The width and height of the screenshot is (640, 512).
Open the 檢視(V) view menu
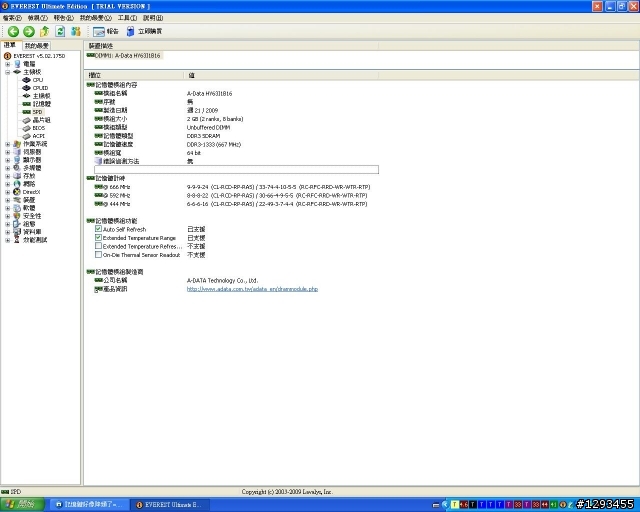[x=38, y=18]
